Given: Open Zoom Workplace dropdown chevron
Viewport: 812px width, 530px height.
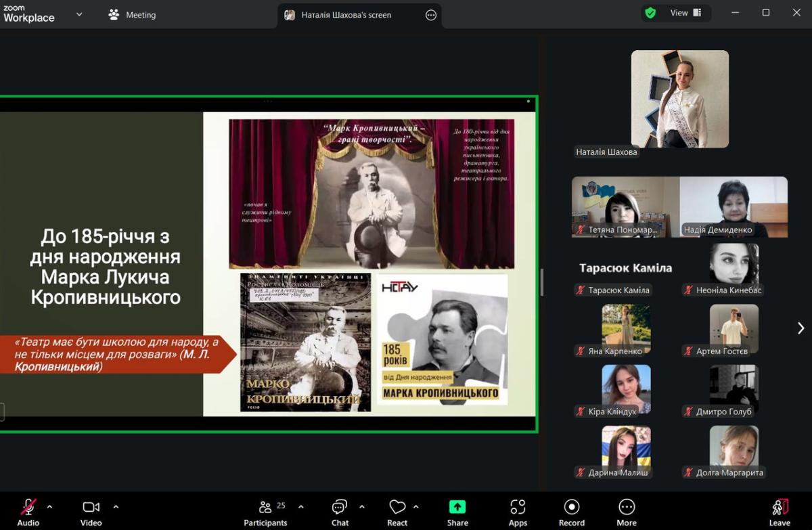Looking at the screenshot, I should point(79,14).
